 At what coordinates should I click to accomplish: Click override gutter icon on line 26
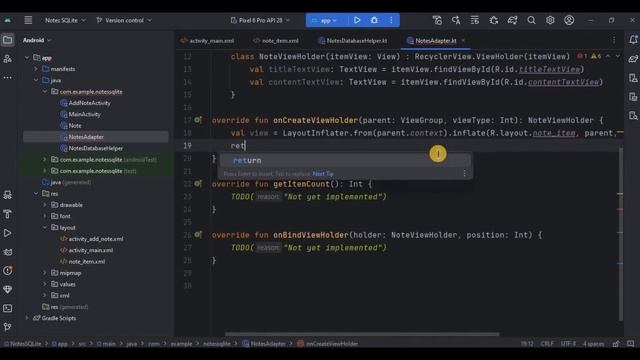click(198, 235)
